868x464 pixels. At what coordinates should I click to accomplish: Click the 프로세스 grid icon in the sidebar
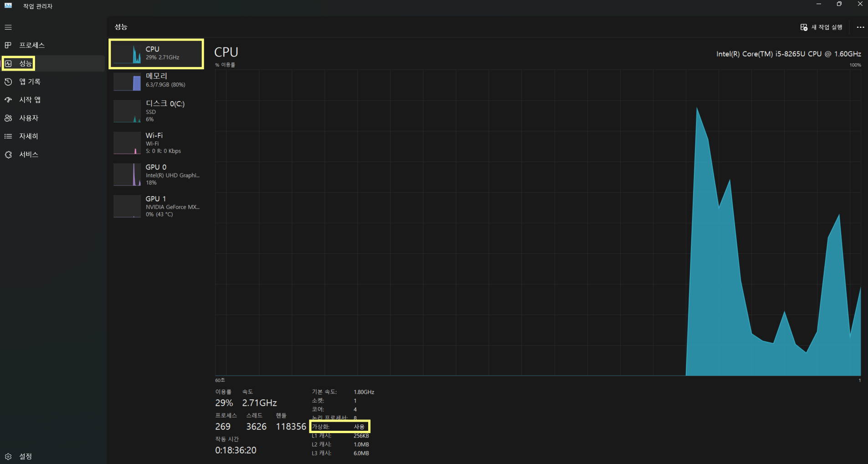coord(8,45)
